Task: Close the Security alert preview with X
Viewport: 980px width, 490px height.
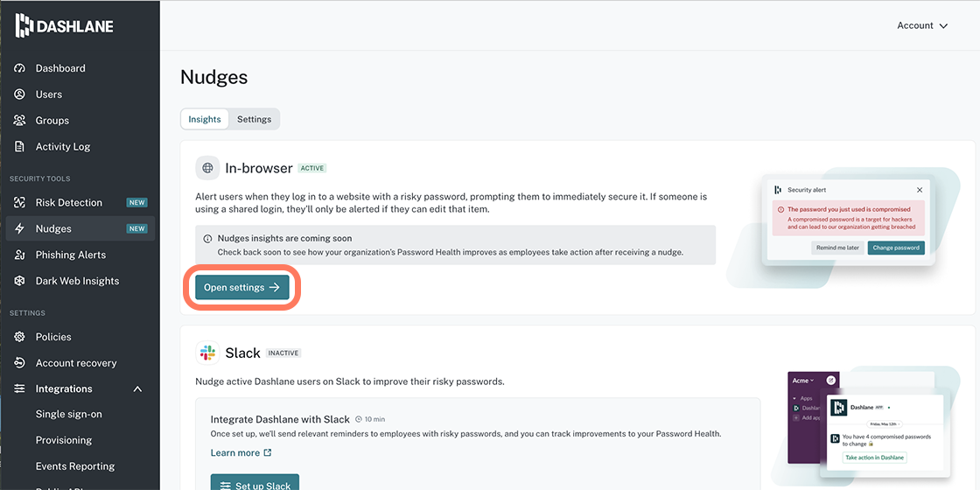Action: (x=920, y=189)
